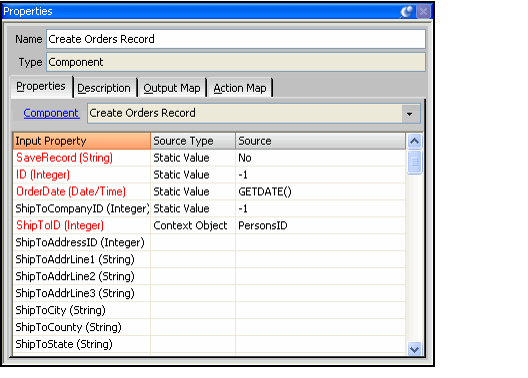
Task: Open the Action Map tab
Action: [240, 88]
